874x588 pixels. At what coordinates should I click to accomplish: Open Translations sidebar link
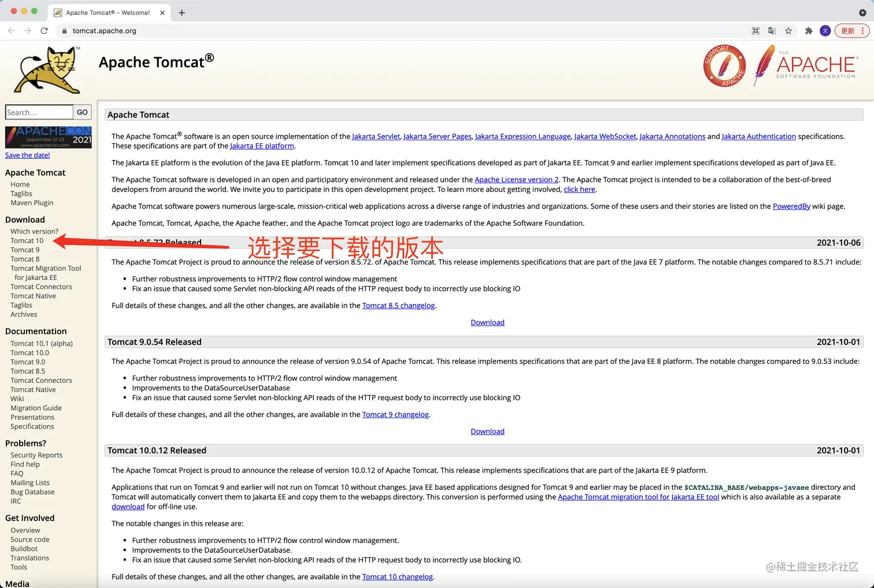[x=30, y=559]
